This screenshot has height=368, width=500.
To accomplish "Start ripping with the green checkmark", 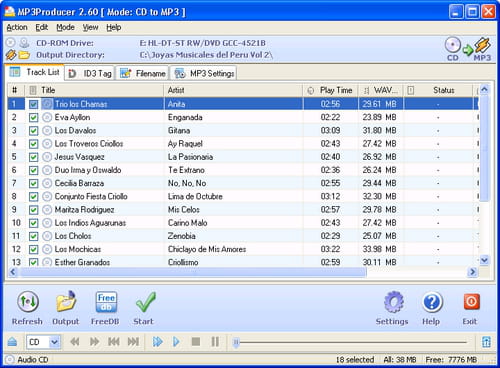I will tap(145, 302).
